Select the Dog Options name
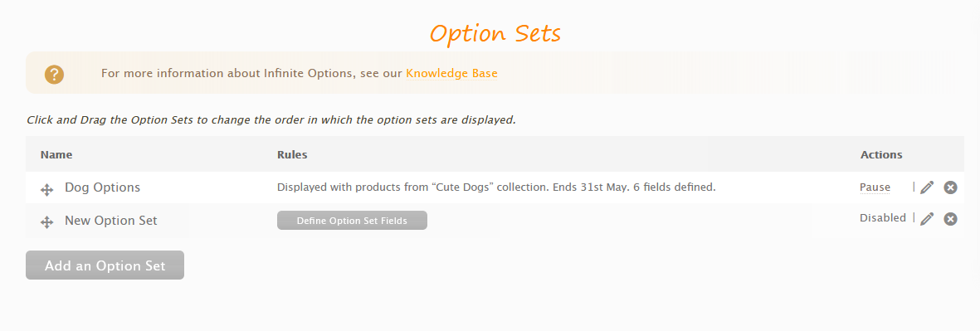Viewport: 980px width, 331px height. (103, 187)
